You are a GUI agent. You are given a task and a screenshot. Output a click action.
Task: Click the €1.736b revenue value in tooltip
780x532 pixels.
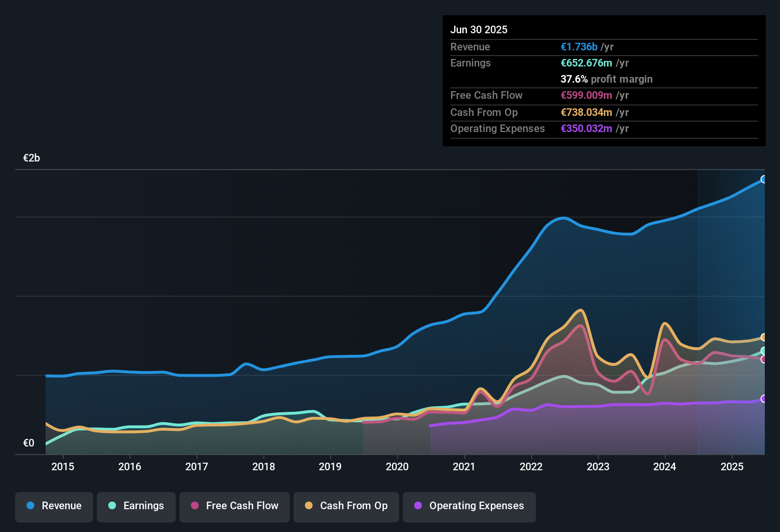pos(579,47)
